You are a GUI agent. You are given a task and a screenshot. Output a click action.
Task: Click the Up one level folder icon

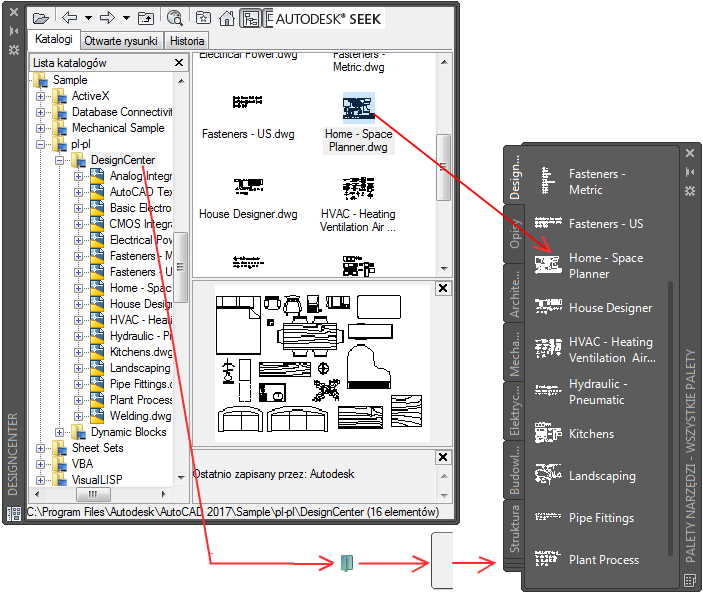[146, 18]
